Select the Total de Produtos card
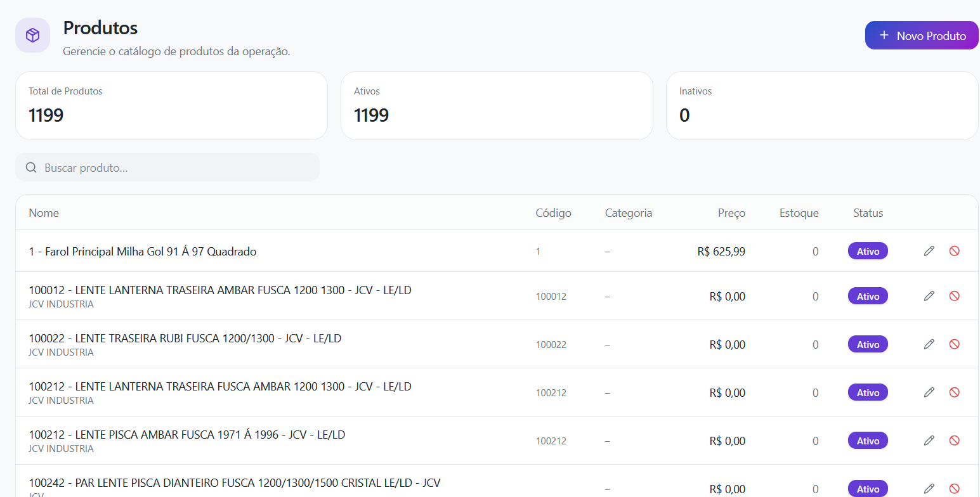 coord(171,105)
